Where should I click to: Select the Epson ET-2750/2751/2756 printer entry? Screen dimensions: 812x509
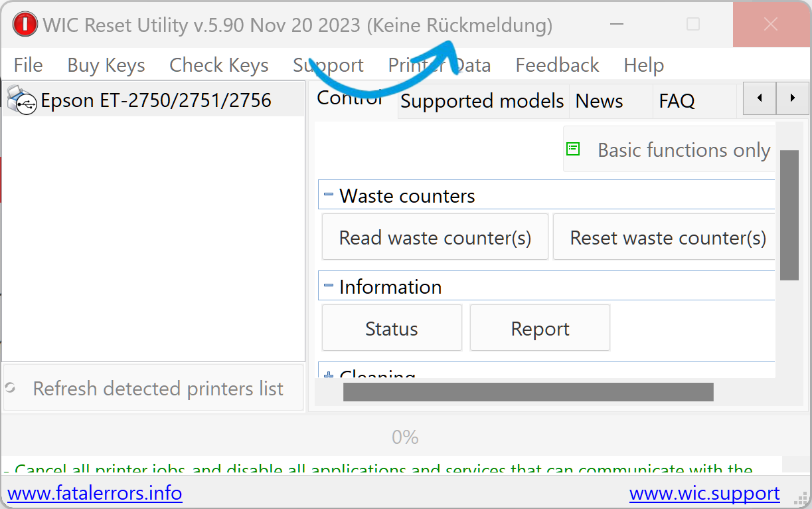153,100
